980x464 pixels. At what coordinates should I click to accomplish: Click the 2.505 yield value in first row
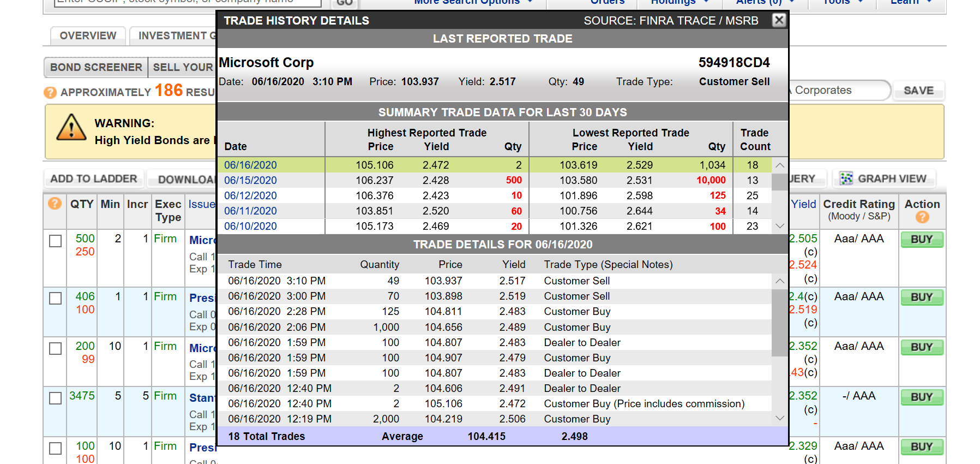coord(803,239)
